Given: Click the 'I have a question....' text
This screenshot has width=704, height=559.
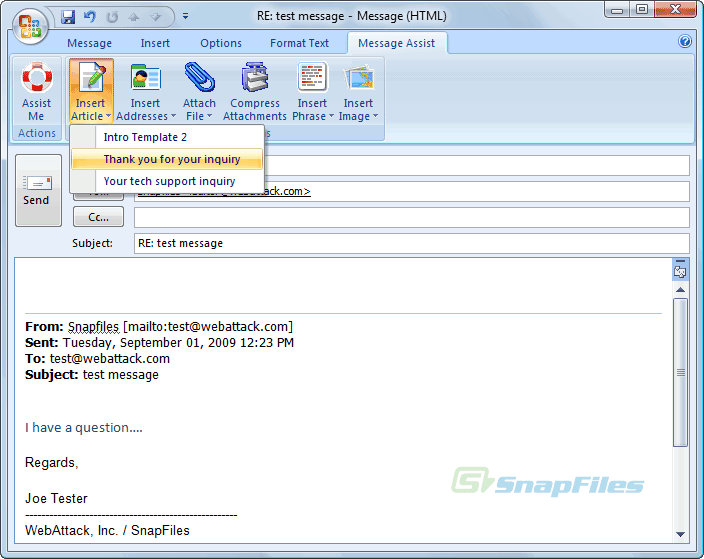Looking at the screenshot, I should 84,427.
